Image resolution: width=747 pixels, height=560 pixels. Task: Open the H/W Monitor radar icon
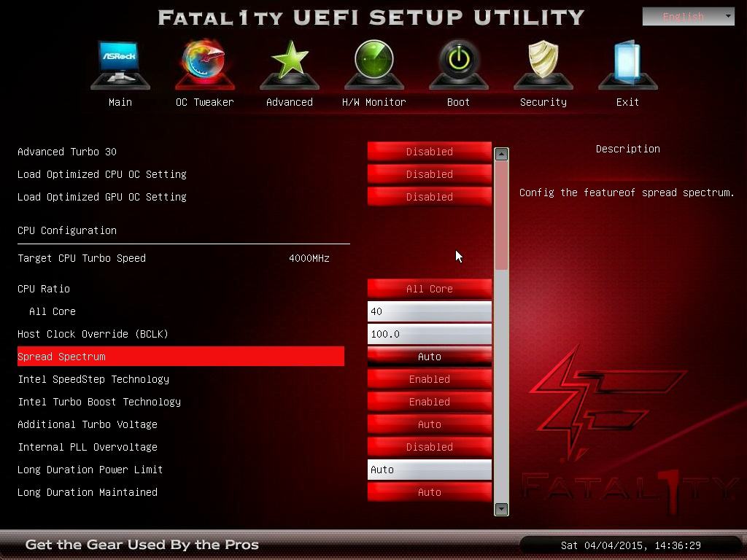pyautogui.click(x=374, y=64)
